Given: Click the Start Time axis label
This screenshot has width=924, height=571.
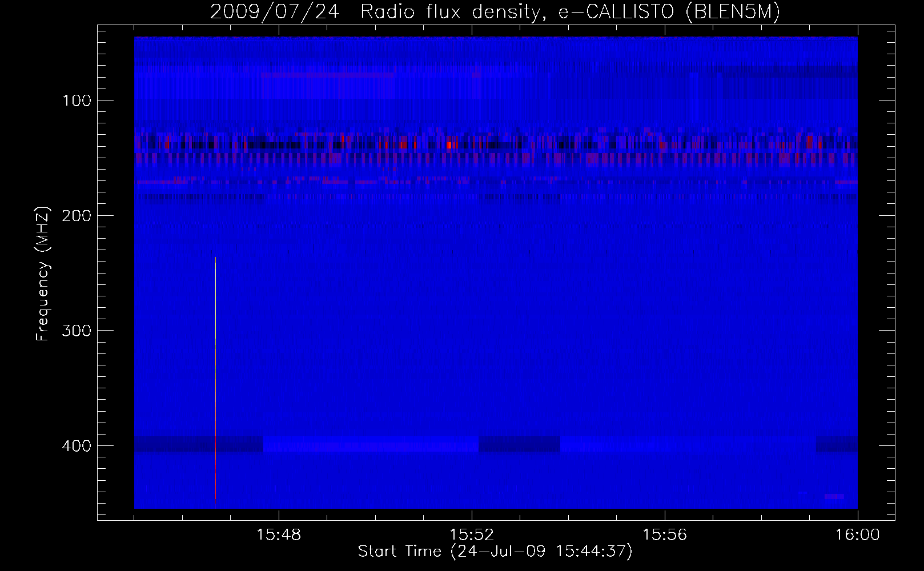Looking at the screenshot, I should pos(495,551).
